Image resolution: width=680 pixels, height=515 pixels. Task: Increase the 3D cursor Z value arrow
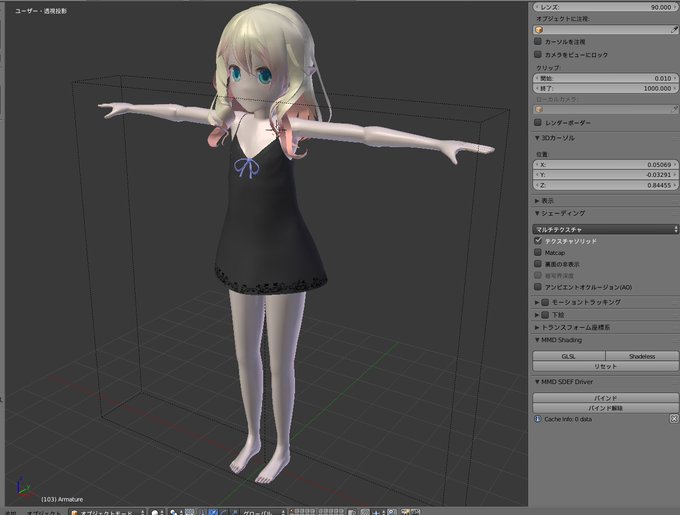click(x=675, y=185)
